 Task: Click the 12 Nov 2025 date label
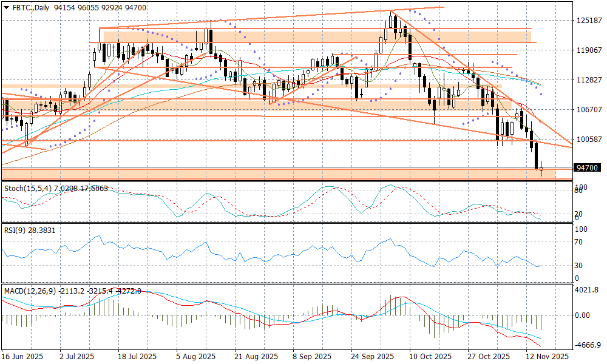(547, 357)
